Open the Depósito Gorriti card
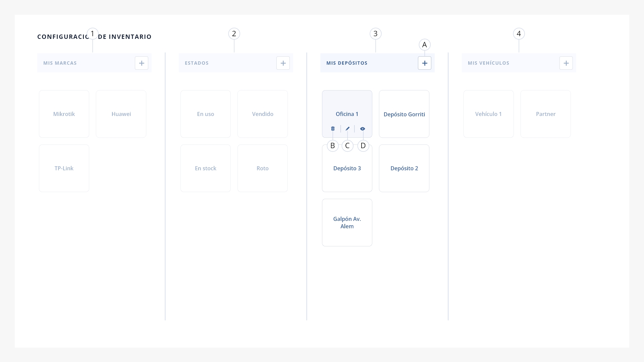This screenshot has width=644, height=362. pos(404,114)
